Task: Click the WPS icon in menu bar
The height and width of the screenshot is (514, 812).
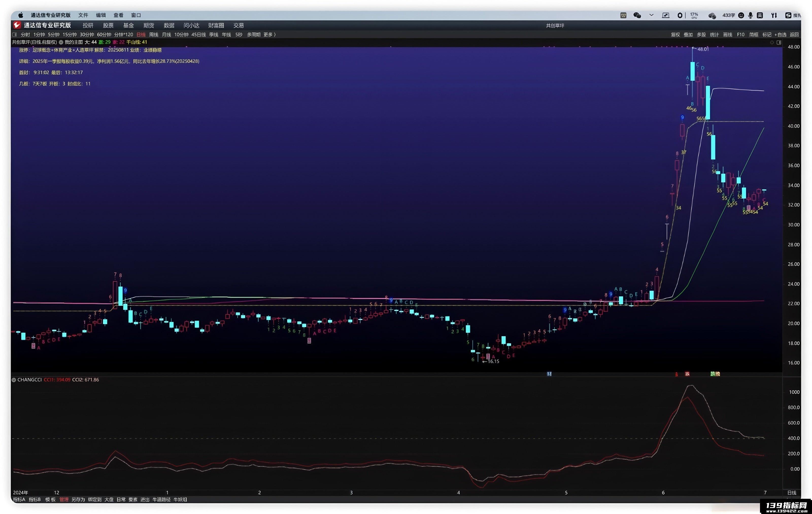Action: [623, 15]
